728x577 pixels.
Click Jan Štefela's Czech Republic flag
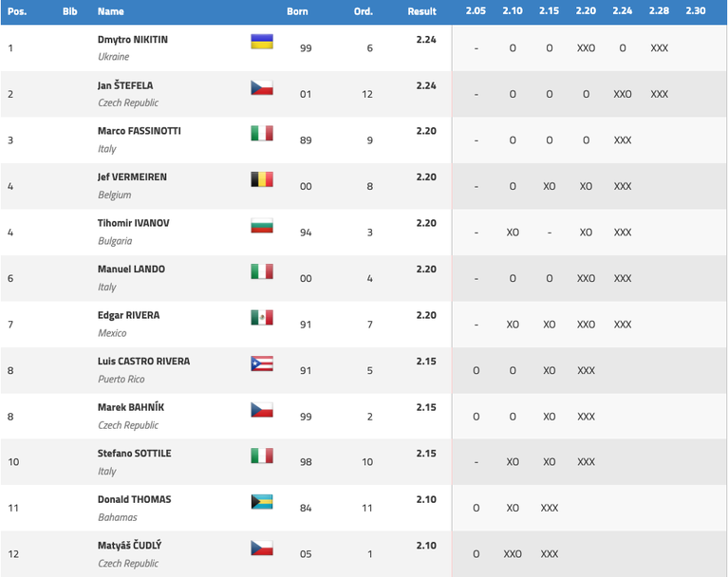click(x=262, y=87)
